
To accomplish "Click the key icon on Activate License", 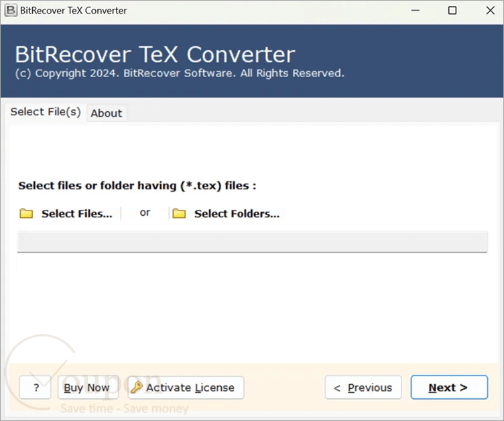I will [137, 387].
